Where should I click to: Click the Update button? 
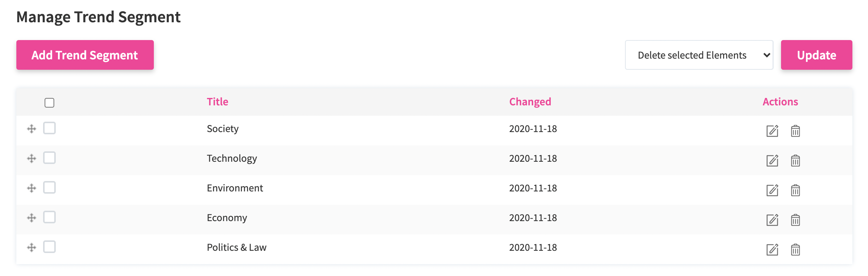pos(816,55)
